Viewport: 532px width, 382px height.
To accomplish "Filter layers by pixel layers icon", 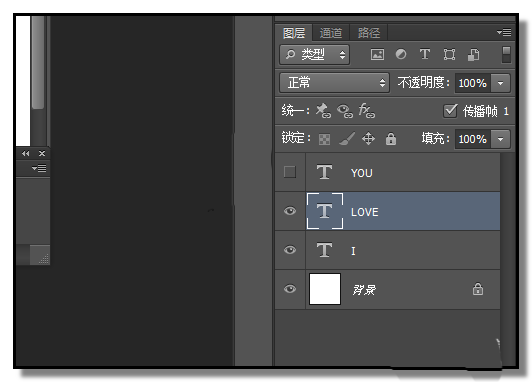I will point(377,55).
